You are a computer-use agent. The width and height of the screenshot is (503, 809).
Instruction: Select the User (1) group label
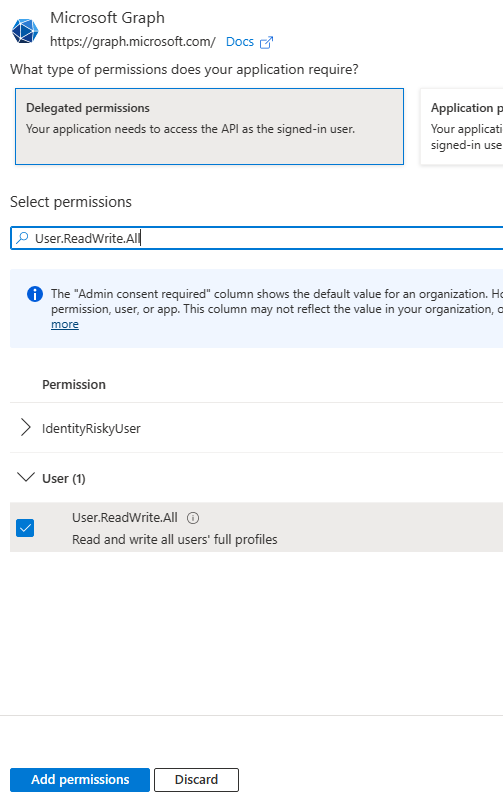click(x=64, y=478)
